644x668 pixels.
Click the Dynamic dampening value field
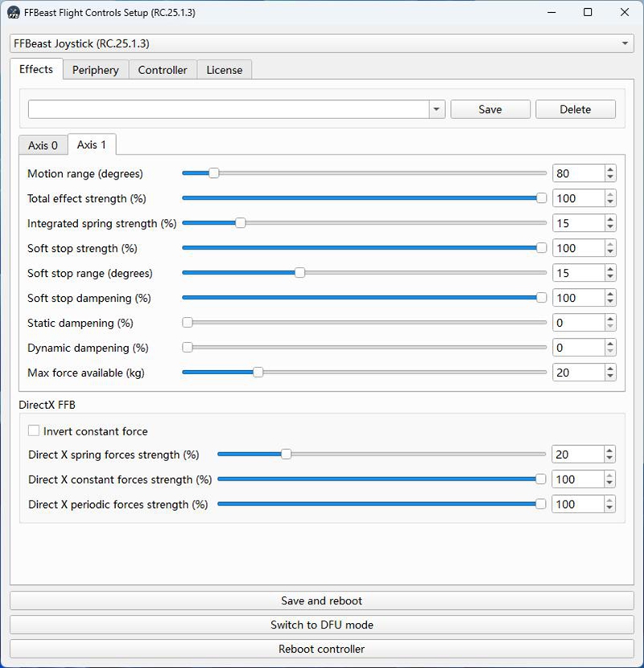(x=577, y=348)
